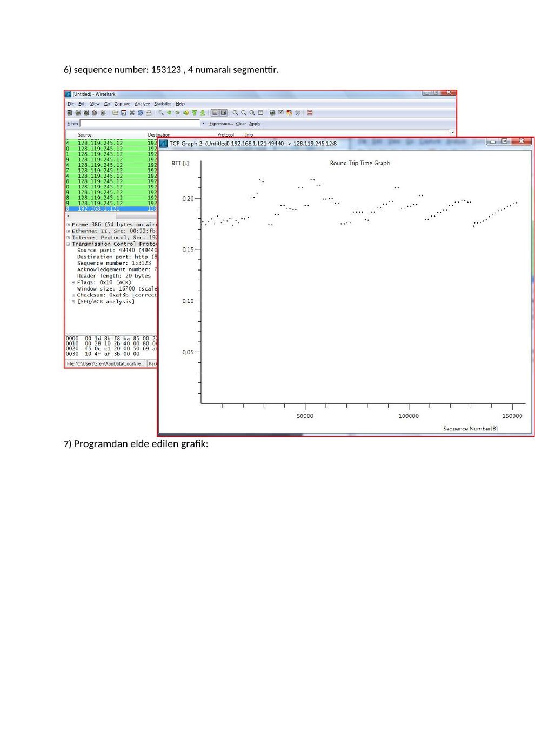The width and height of the screenshot is (535, 756).
Task: Click the print packets icon
Action: point(149,113)
